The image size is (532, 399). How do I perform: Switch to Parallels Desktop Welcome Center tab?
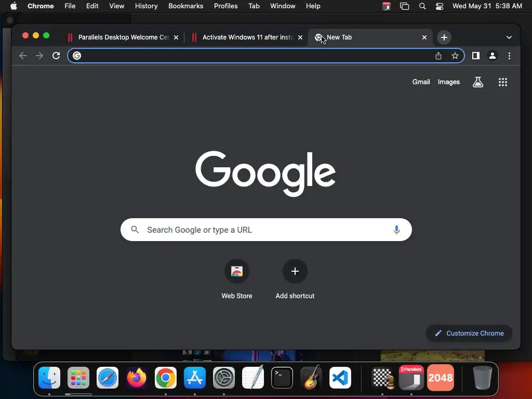point(123,37)
